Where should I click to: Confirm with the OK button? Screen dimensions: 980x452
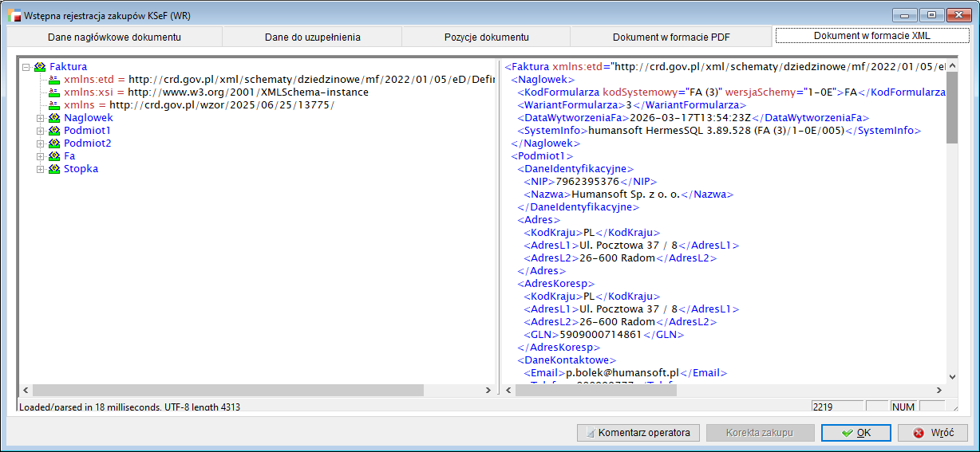[x=856, y=433]
